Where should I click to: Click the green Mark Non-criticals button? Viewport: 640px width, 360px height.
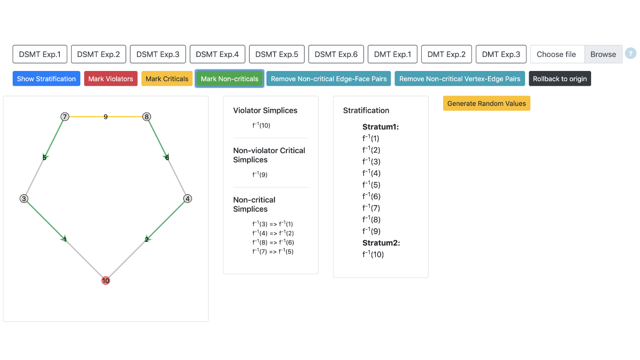[x=229, y=79]
